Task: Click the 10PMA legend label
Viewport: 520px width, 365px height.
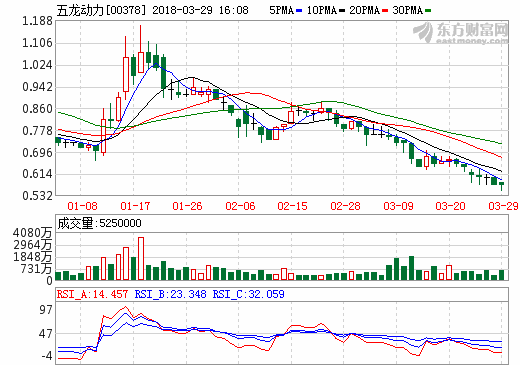Action: 322,10
